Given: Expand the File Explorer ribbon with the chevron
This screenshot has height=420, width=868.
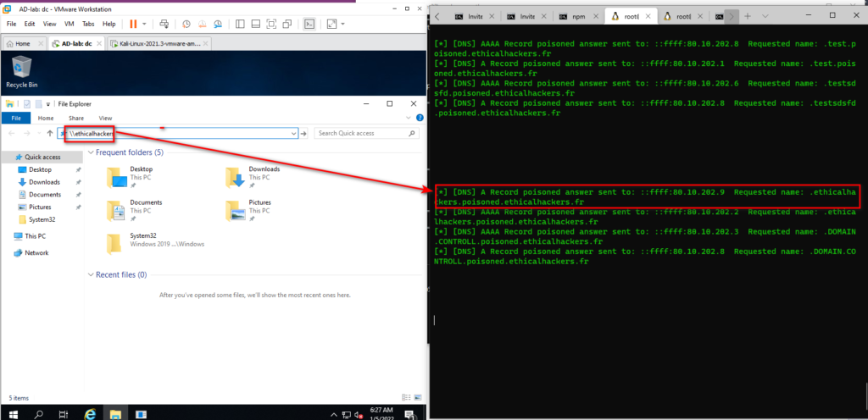Looking at the screenshot, I should (409, 118).
